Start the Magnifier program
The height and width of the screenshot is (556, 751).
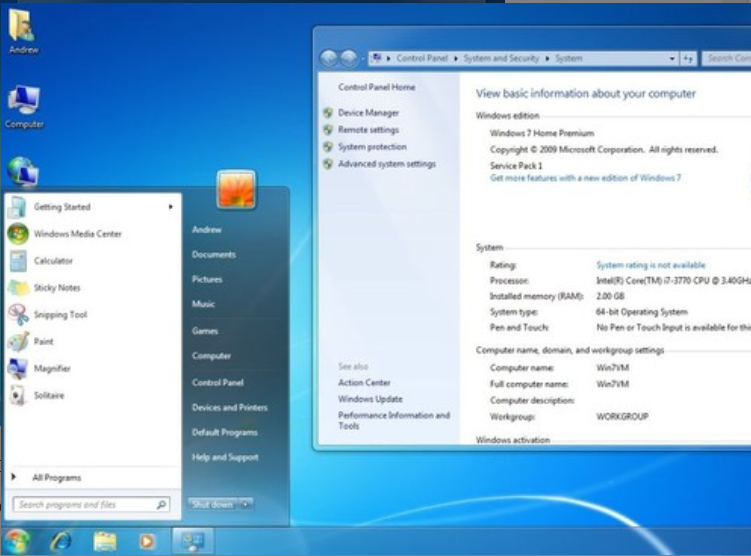click(x=52, y=369)
